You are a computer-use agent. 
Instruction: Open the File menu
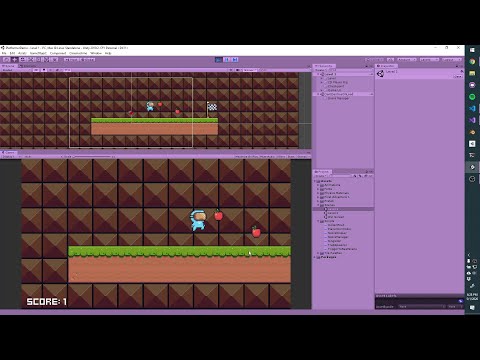click(x=4, y=53)
